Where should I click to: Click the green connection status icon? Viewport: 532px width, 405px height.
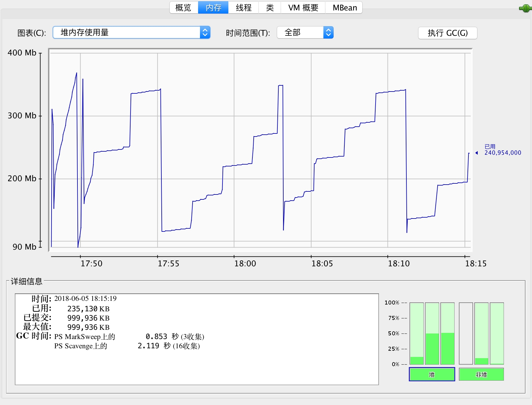click(x=526, y=8)
